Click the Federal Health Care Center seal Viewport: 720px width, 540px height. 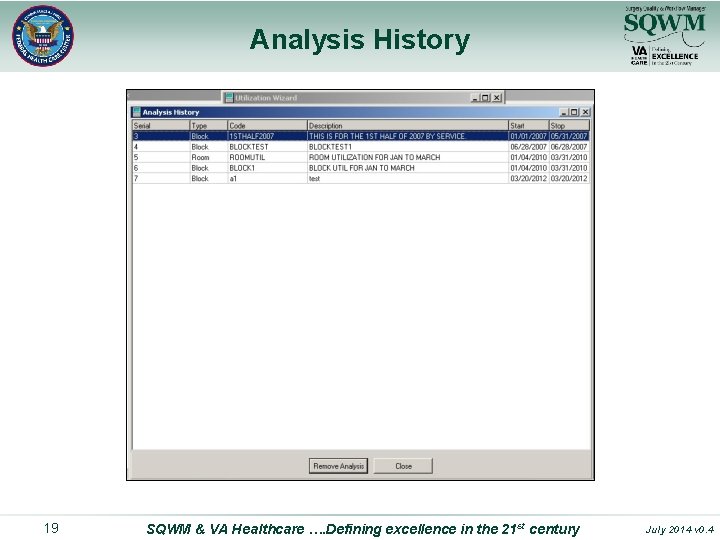[43, 36]
